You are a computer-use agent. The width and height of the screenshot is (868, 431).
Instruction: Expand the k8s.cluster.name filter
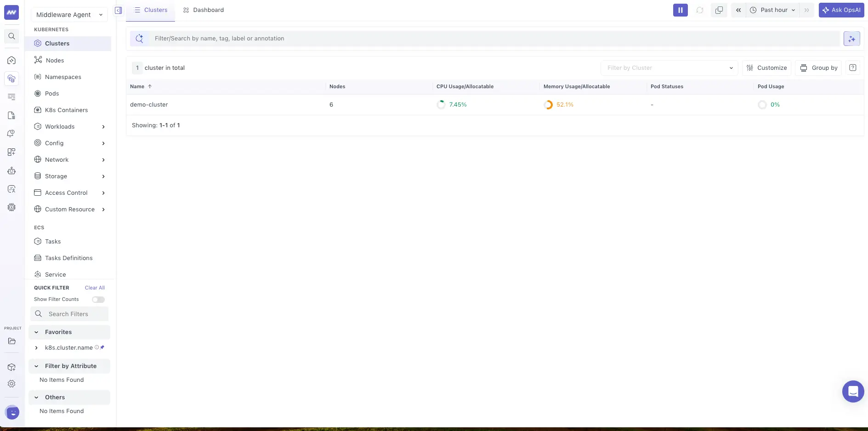(x=36, y=348)
